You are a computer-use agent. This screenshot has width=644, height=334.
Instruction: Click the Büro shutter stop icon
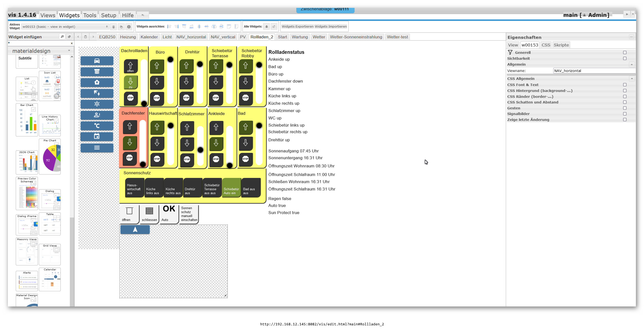[x=157, y=98]
